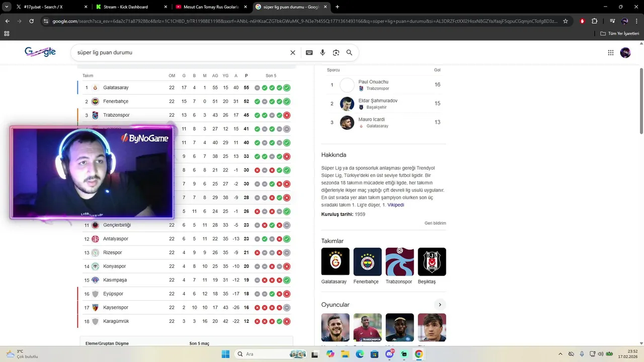
Task: Click the microphone icon in system tray
Action: pos(582,354)
